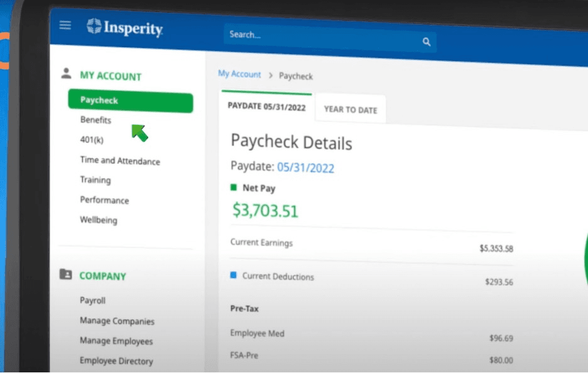Open Benefits from the sidebar
Viewport: 588px width, 373px height.
(x=95, y=120)
